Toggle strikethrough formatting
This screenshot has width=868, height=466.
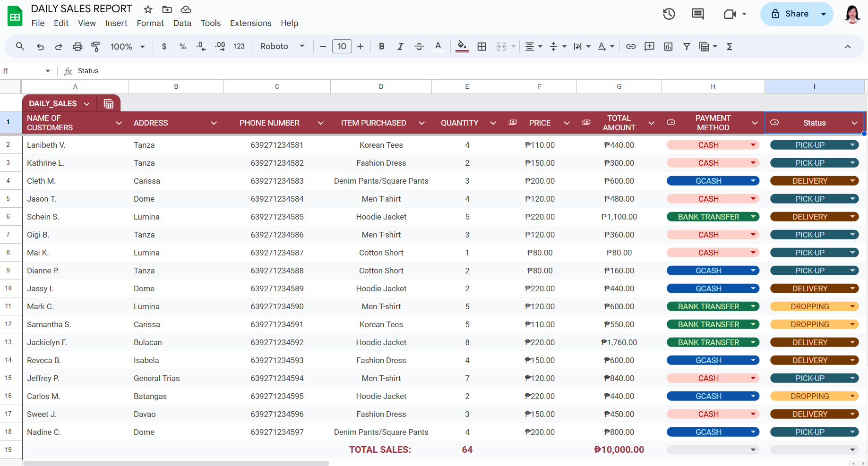click(419, 46)
